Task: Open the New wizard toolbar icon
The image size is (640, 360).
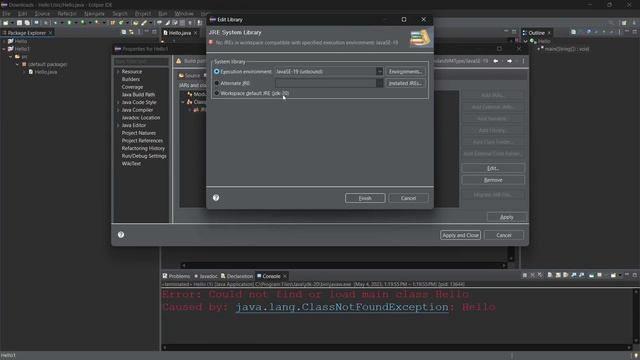Action: click(5, 23)
